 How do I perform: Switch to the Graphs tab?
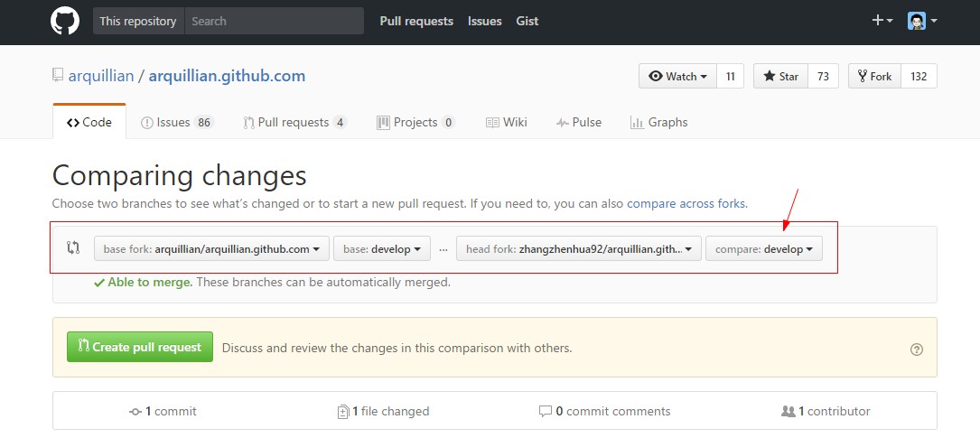click(x=659, y=123)
